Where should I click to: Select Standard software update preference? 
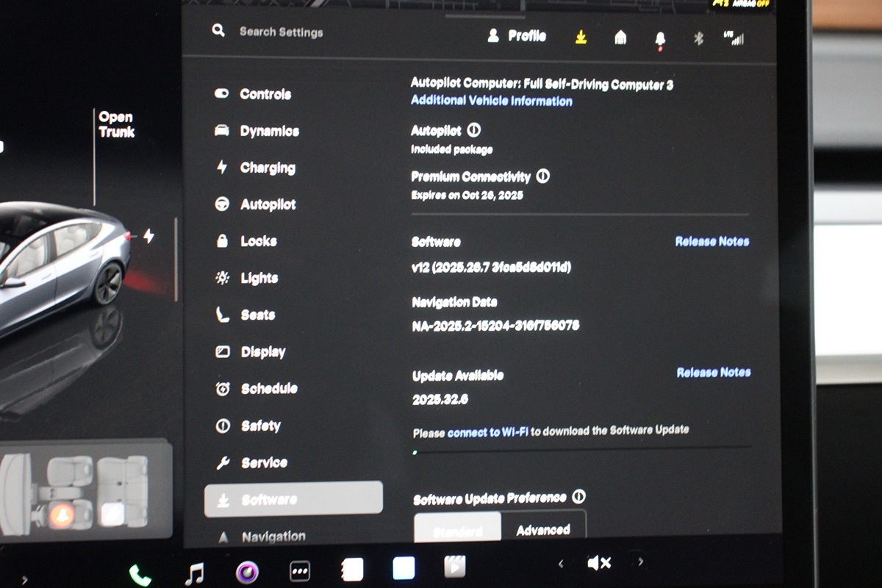457,531
